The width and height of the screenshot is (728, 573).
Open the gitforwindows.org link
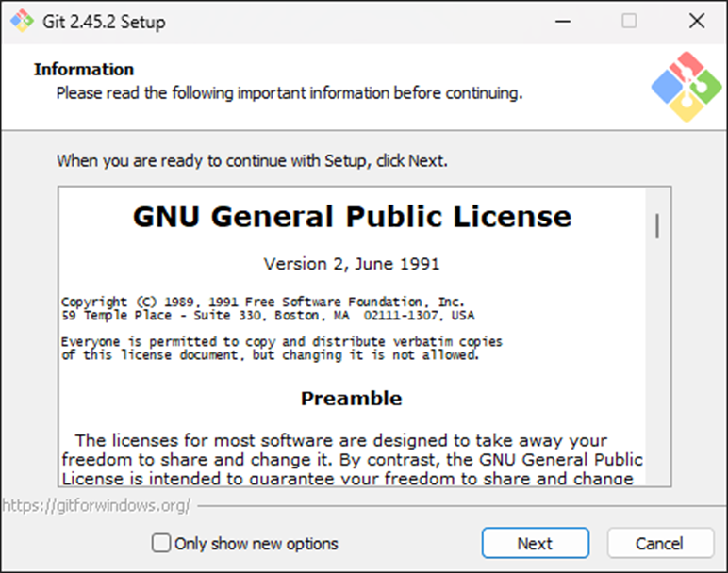[96, 505]
